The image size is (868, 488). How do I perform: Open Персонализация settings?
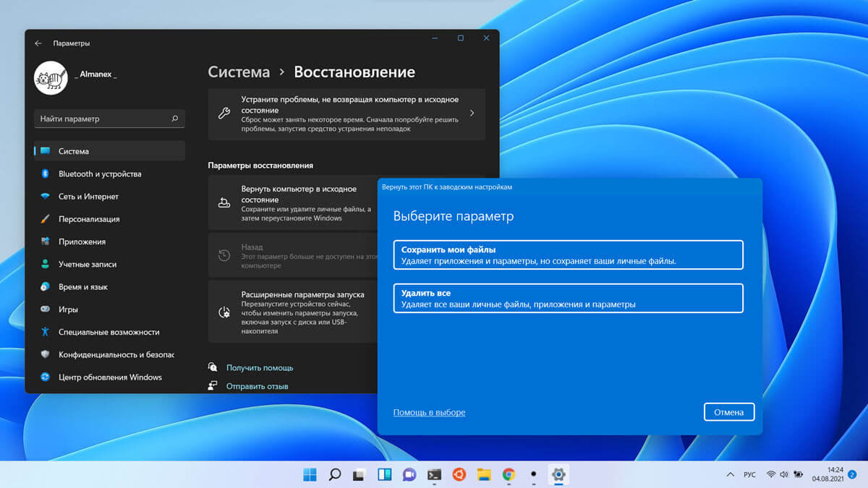(x=109, y=219)
